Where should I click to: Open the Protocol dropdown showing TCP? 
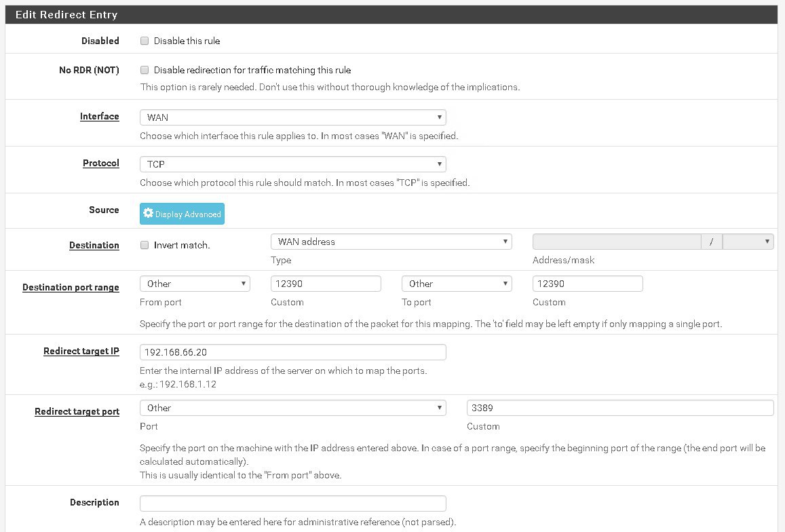coord(293,164)
